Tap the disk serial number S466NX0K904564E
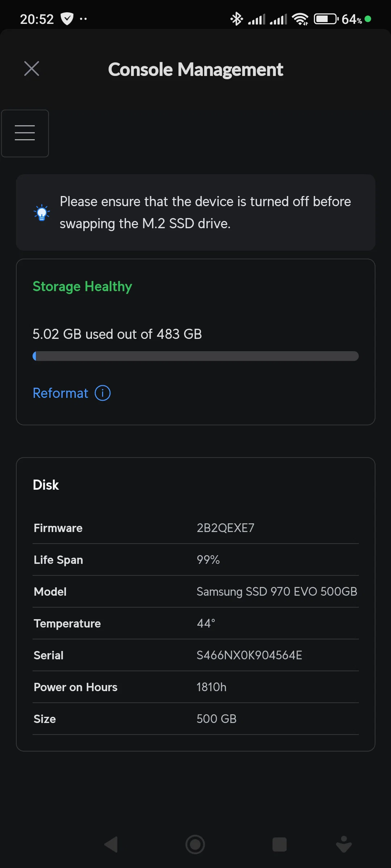Image resolution: width=391 pixels, height=868 pixels. pyautogui.click(x=249, y=655)
